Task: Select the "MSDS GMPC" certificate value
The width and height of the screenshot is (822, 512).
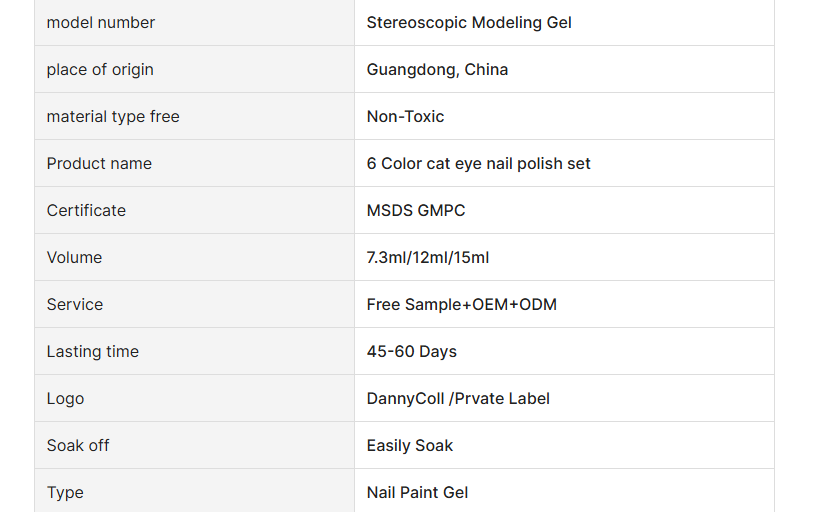Action: click(x=416, y=210)
